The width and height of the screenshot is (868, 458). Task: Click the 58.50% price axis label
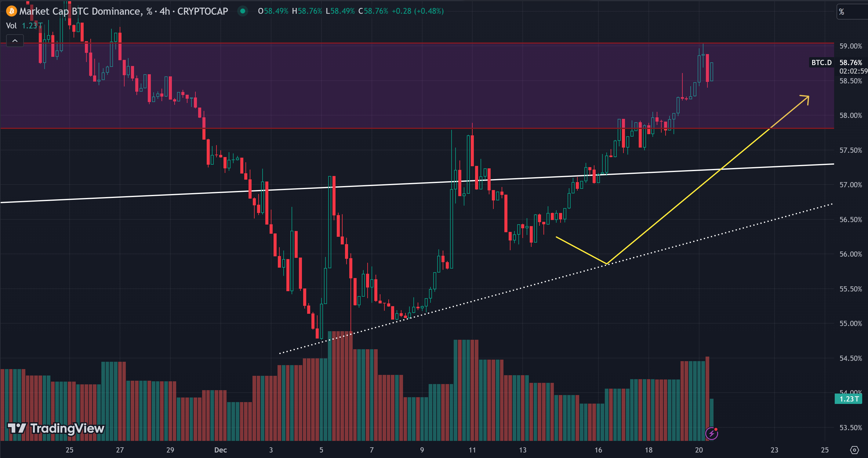[851, 81]
